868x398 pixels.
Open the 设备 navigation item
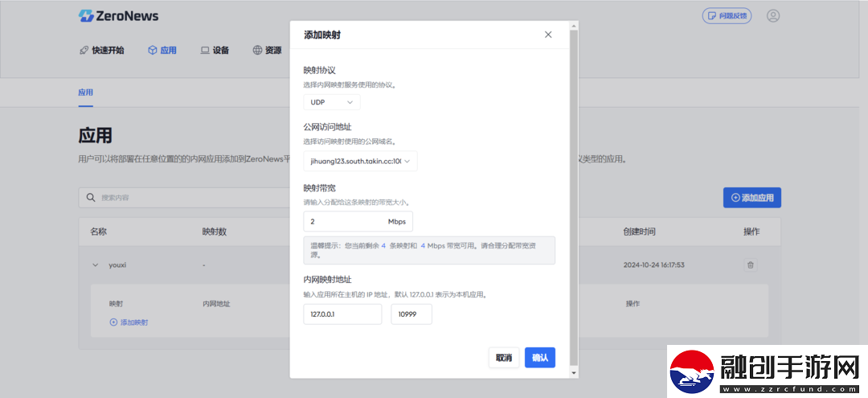coord(215,51)
